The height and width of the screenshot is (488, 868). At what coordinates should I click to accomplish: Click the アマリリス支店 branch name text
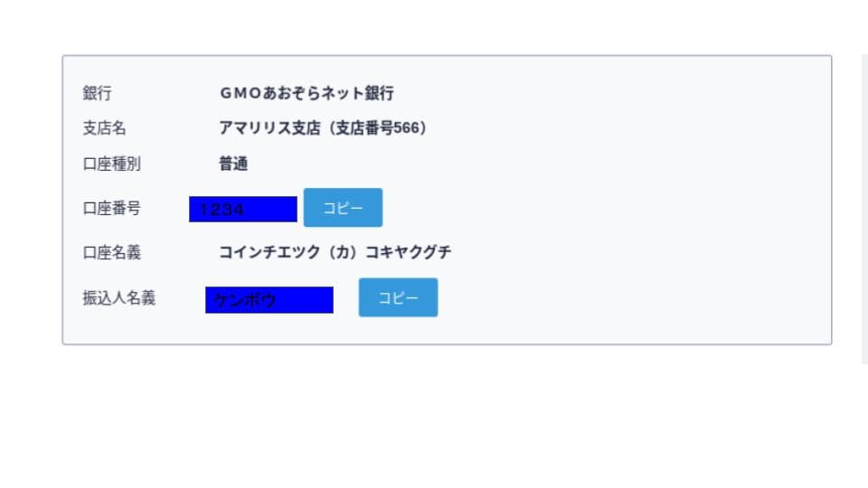(269, 127)
